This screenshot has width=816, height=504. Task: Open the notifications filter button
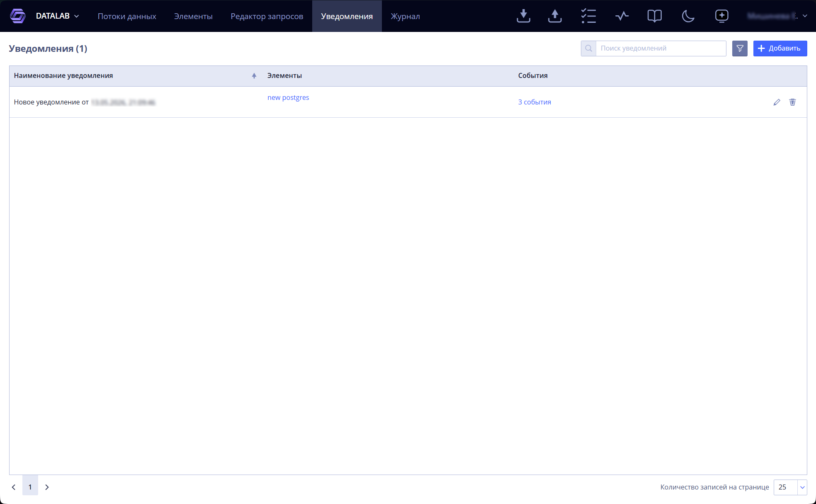(740, 48)
